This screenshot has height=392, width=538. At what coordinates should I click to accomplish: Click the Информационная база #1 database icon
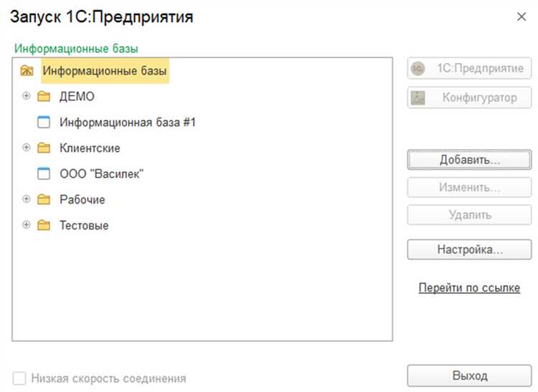(44, 123)
